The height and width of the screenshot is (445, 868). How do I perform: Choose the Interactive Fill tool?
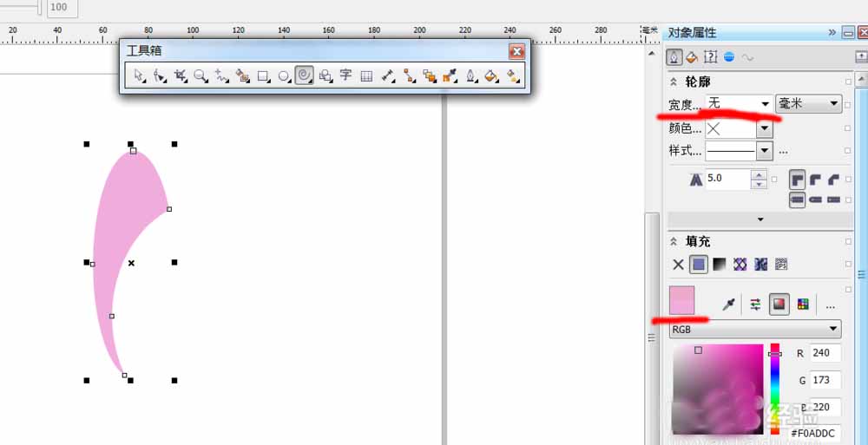513,75
